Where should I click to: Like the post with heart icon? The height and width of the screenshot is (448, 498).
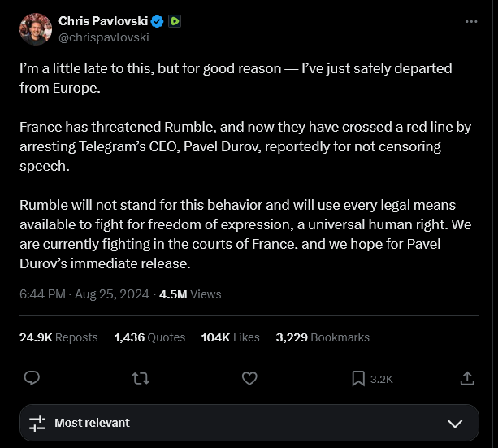249,378
